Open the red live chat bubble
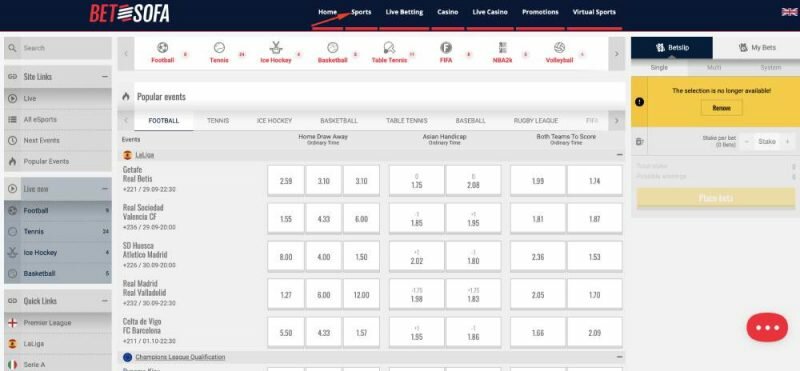This screenshot has width=800, height=371. [767, 328]
